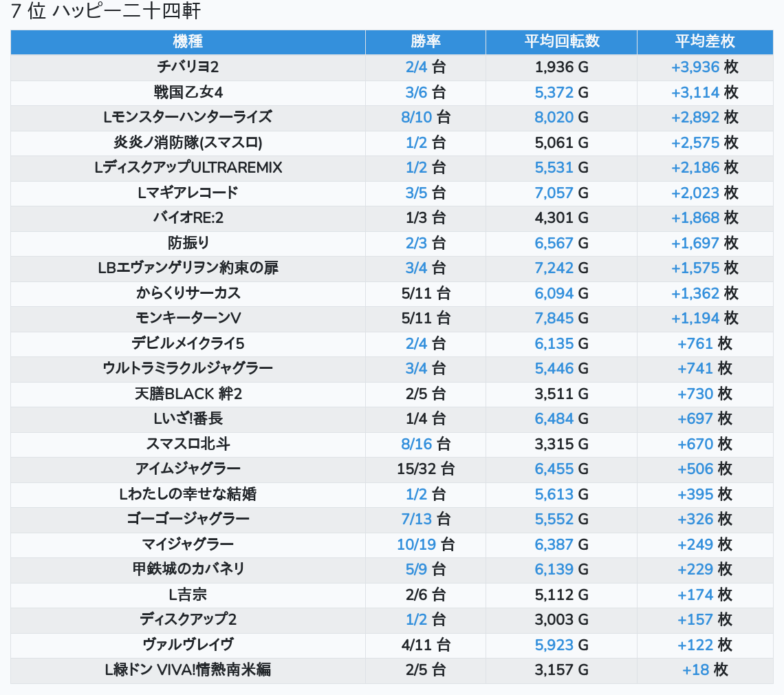Click Lモンスターハンターライズ row name
The image size is (784, 695).
pyautogui.click(x=188, y=118)
